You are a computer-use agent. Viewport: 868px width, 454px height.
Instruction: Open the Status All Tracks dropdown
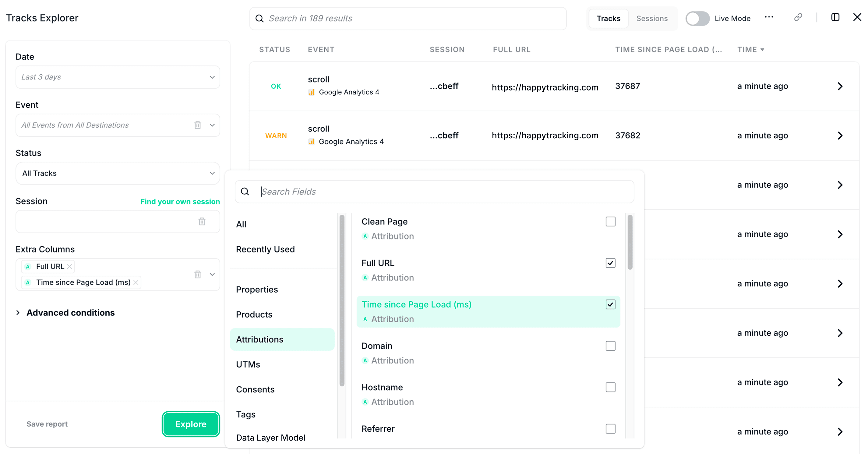118,173
